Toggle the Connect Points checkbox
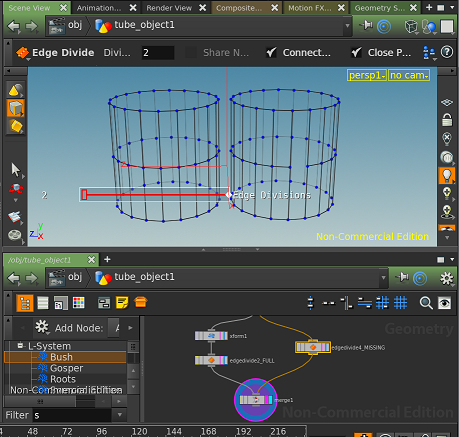Screen dimensions: 459x437 point(271,52)
